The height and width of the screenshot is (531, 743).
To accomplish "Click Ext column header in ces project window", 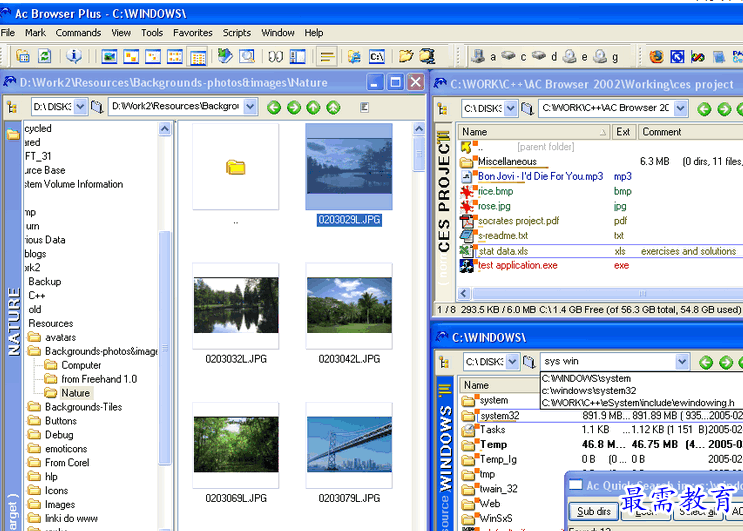I will pos(623,132).
